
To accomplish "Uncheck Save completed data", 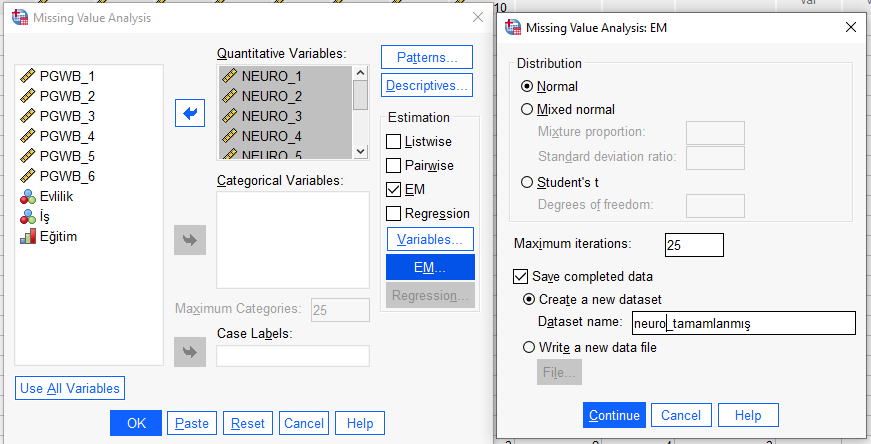I will [x=520, y=276].
